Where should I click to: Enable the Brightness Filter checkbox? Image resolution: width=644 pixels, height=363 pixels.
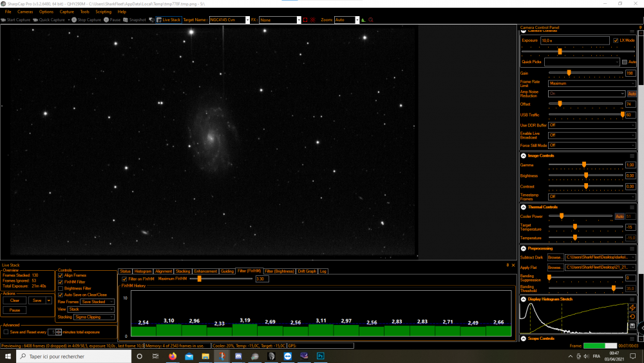point(61,289)
